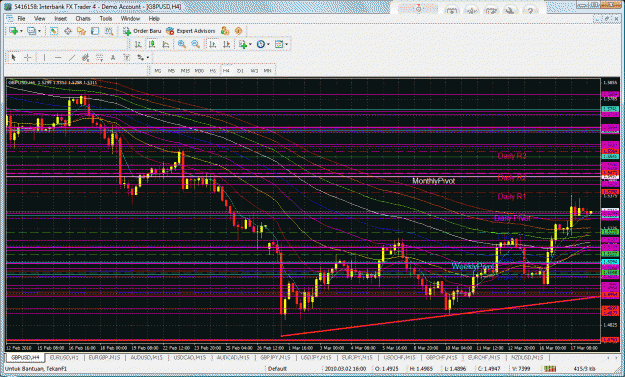This screenshot has height=377, width=625.
Task: Click the people icon after Expert Advisors
Action: click(x=225, y=31)
